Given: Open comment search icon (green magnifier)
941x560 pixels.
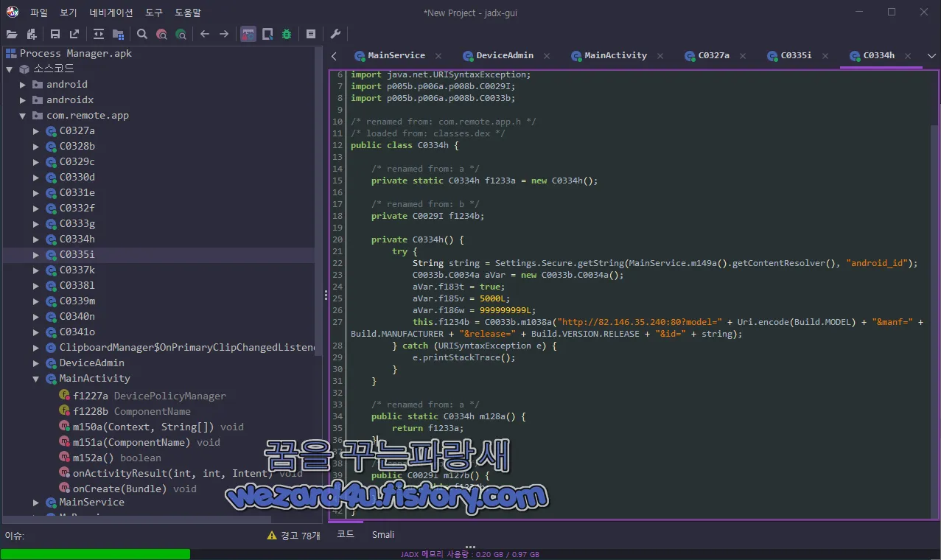Looking at the screenshot, I should [x=181, y=34].
